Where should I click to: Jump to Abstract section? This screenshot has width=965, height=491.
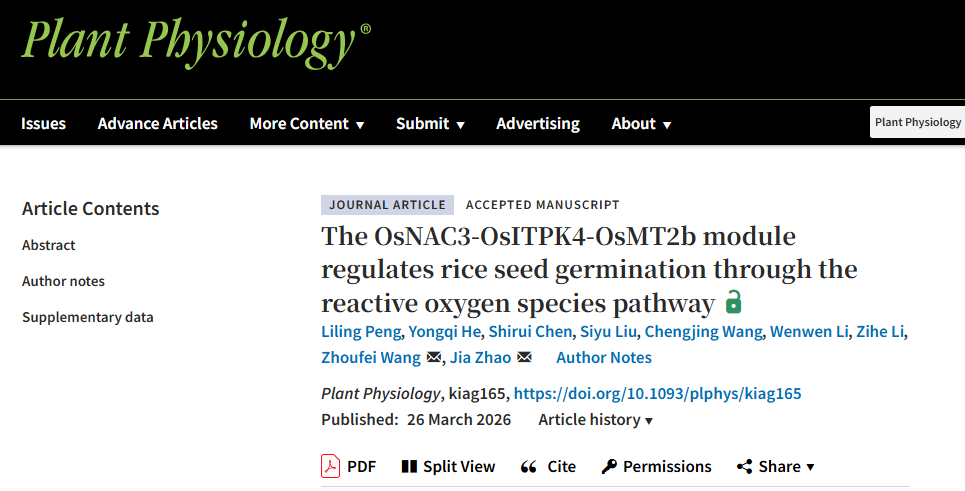click(49, 245)
